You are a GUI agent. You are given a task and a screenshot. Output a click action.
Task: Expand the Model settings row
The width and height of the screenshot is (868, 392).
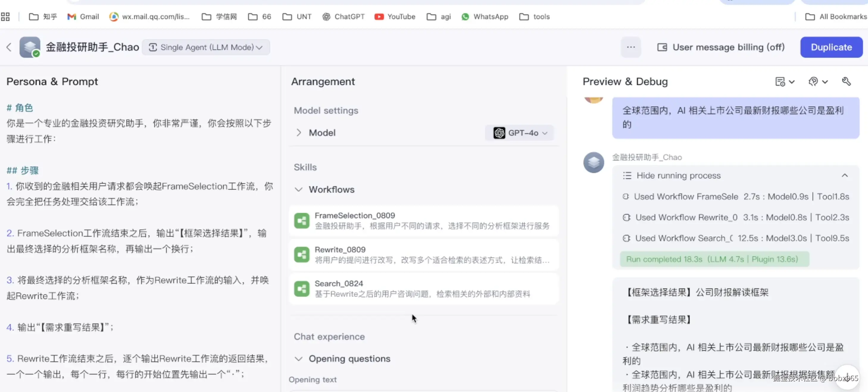point(299,133)
